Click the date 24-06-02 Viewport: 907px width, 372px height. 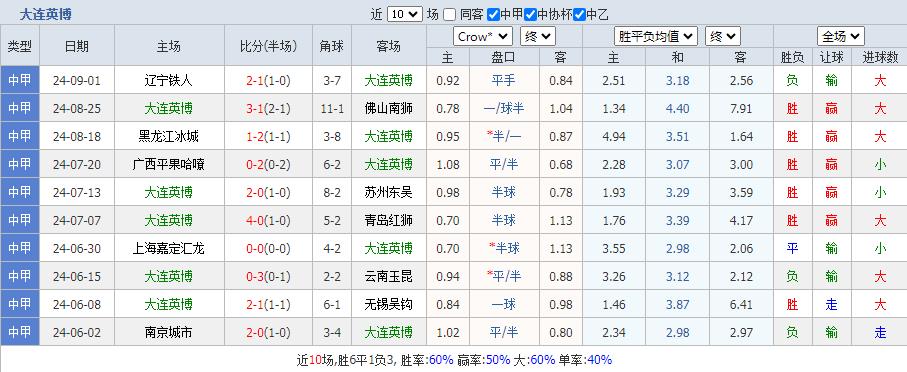point(76,332)
